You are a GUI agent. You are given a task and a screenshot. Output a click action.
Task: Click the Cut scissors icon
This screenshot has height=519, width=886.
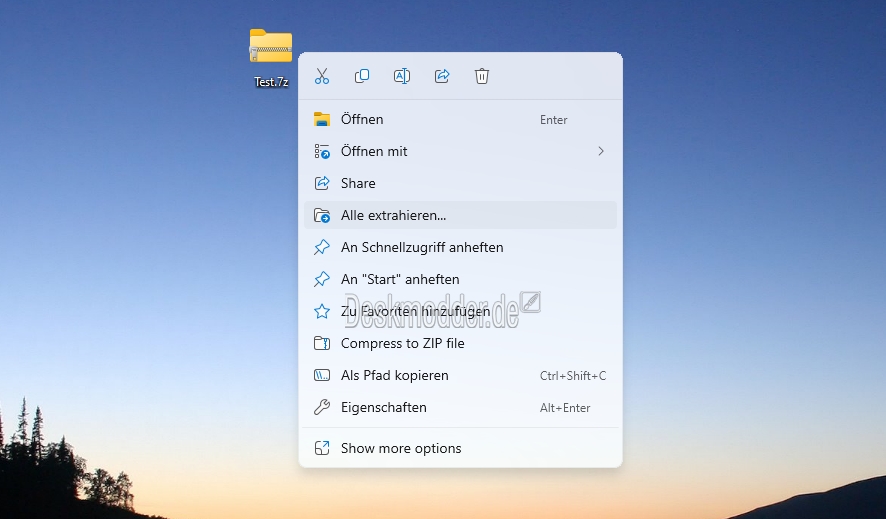(322, 76)
